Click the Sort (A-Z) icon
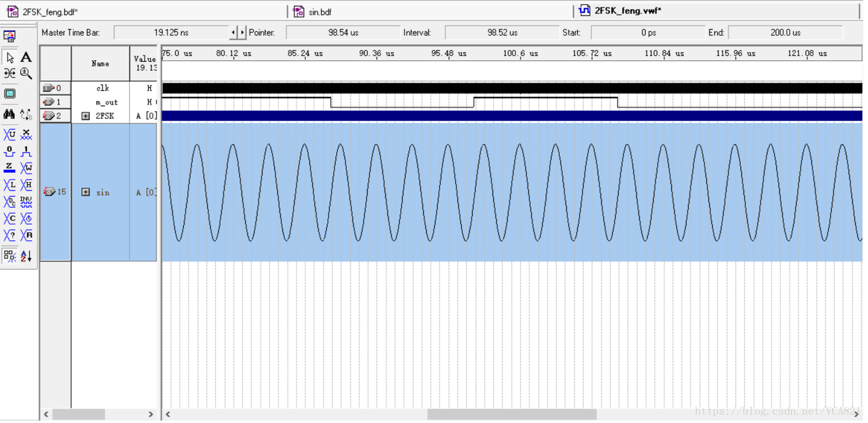 coord(26,256)
